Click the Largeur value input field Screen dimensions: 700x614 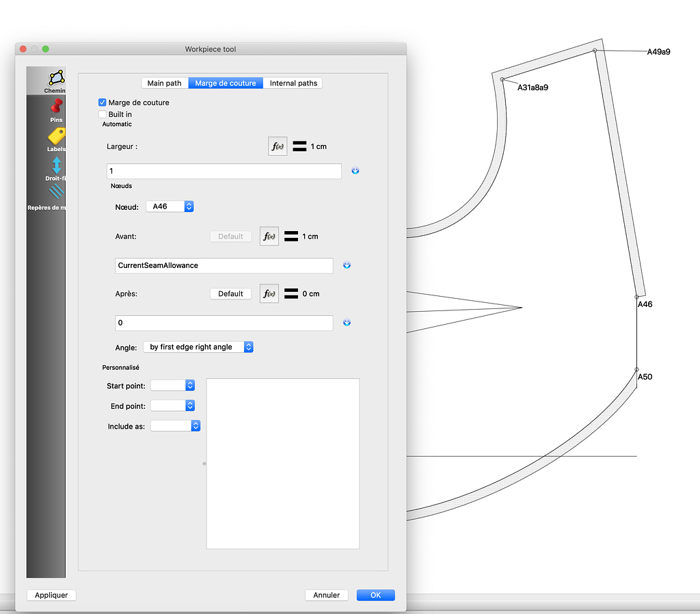pos(224,171)
